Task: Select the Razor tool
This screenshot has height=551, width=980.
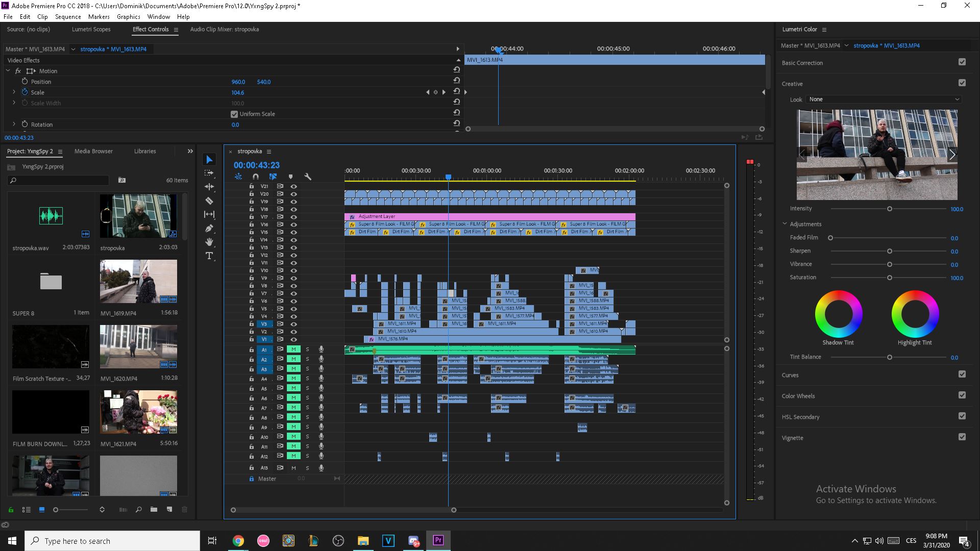Action: click(x=209, y=201)
